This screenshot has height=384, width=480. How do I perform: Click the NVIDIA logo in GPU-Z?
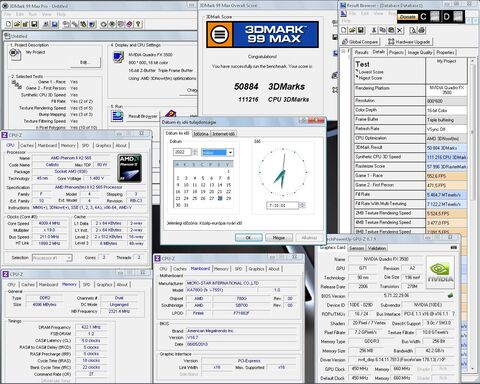[440, 272]
